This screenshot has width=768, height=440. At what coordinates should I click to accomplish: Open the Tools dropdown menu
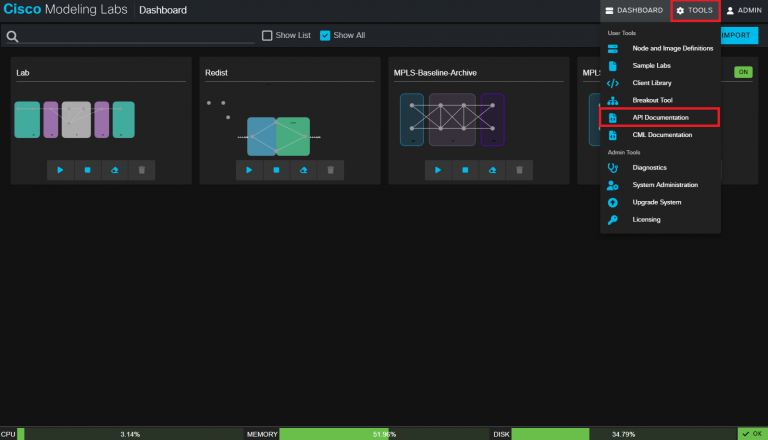[x=694, y=10]
